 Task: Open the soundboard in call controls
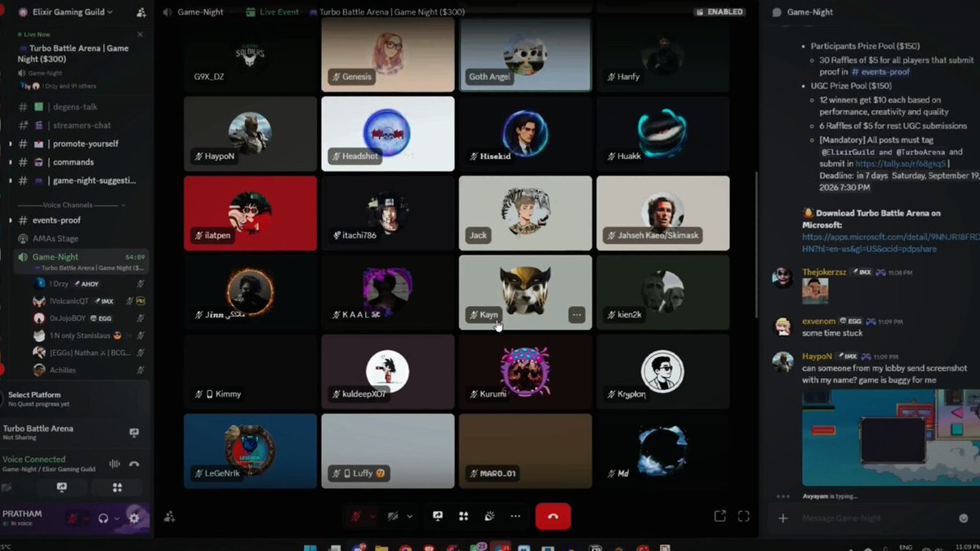489,516
